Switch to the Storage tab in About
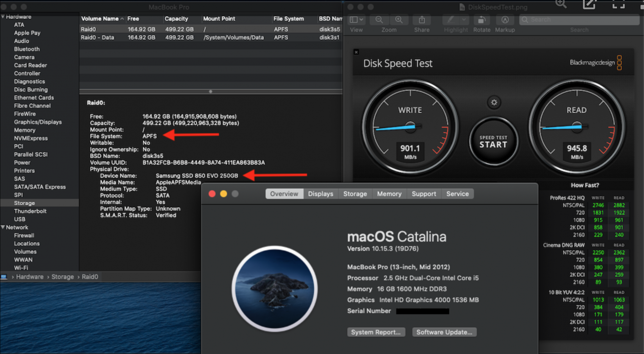Image resolution: width=644 pixels, height=354 pixels. click(x=355, y=194)
